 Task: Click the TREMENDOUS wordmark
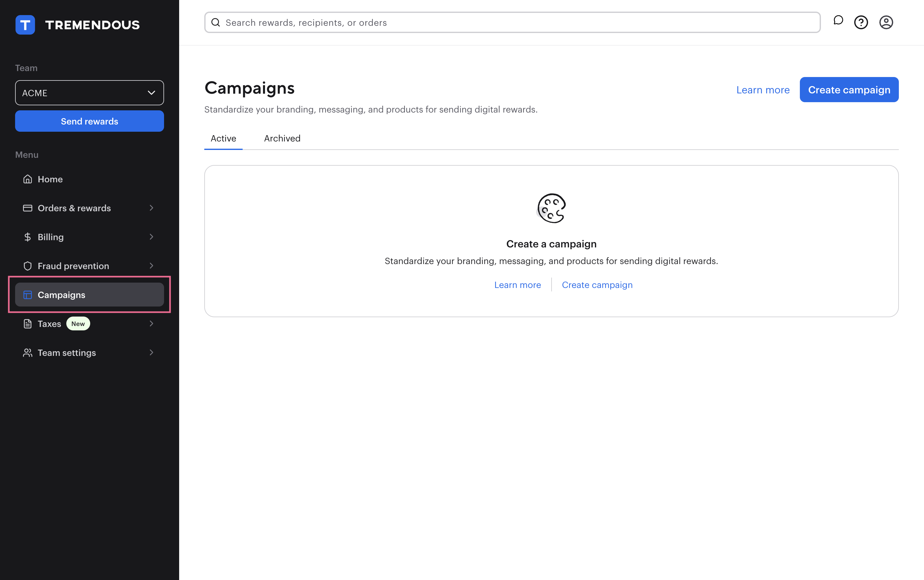92,25
